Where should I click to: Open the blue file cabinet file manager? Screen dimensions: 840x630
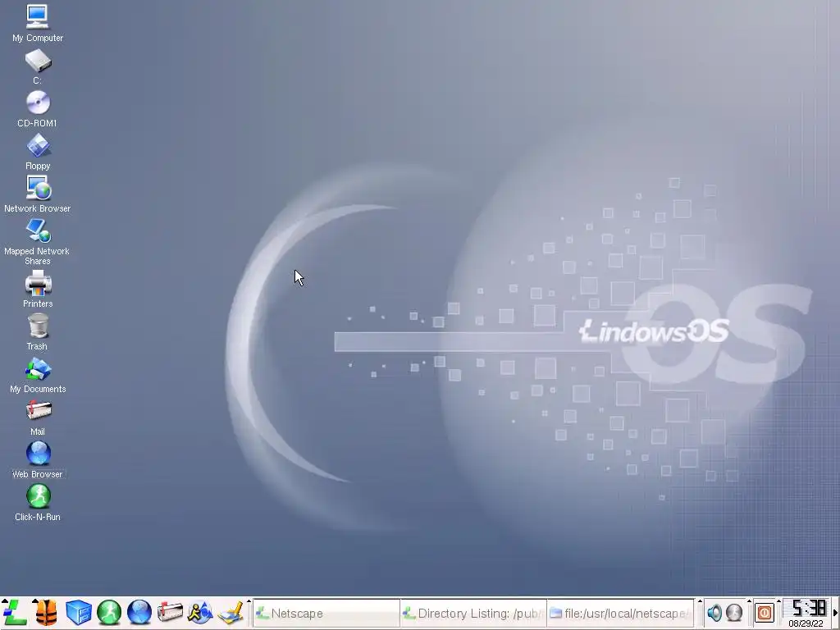pos(78,612)
